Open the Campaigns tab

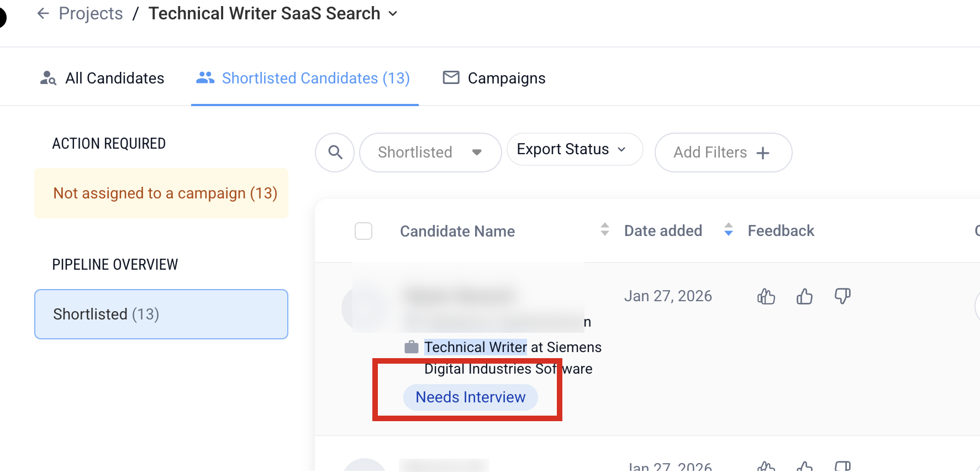[x=494, y=78]
